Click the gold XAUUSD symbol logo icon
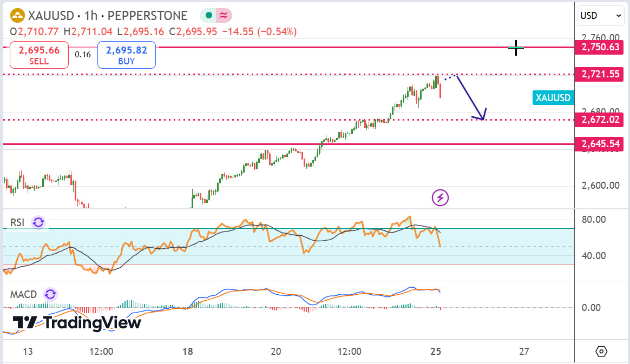The width and height of the screenshot is (630, 364). point(17,16)
